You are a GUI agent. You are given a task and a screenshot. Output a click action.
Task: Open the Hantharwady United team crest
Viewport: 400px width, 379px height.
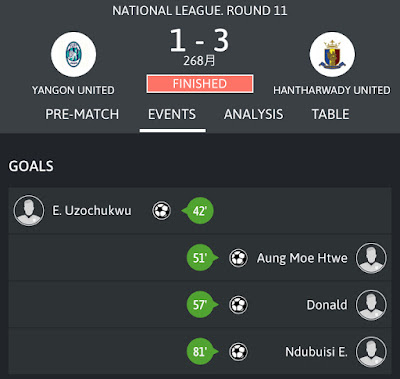coord(332,54)
